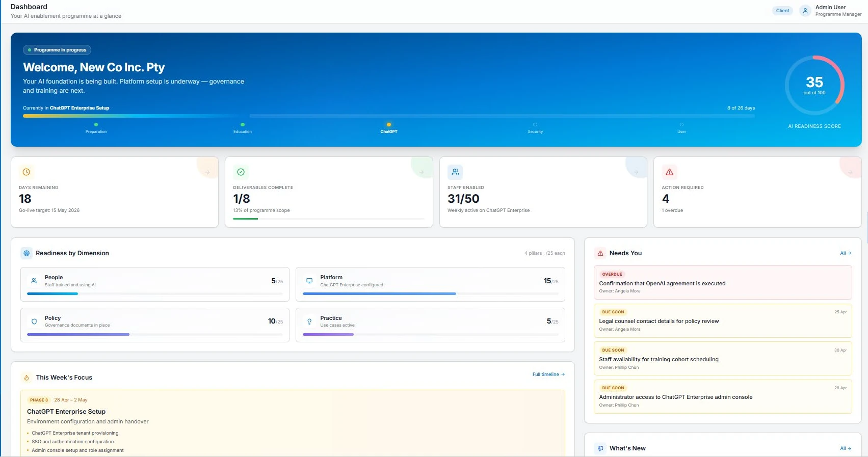Viewport: 868px width, 457px height.
Task: Click the DUE SOON tag dated 25 Apr
Action: click(x=613, y=312)
